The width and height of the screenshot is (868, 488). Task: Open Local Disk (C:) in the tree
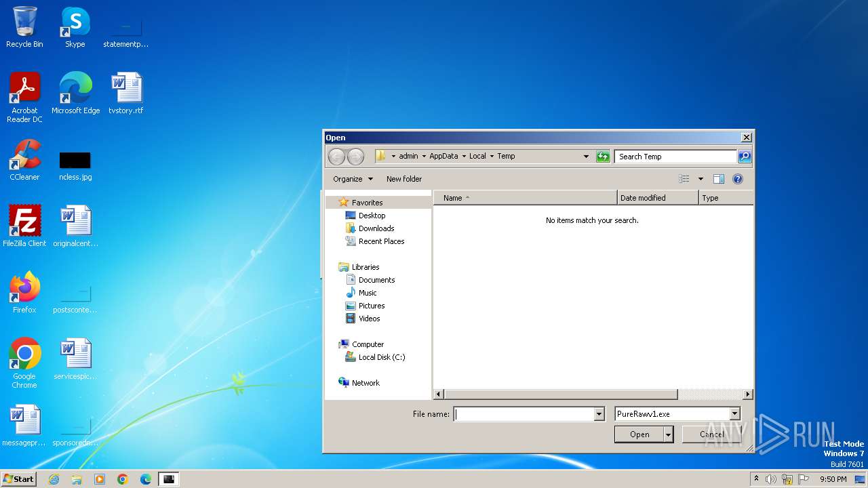pos(382,357)
